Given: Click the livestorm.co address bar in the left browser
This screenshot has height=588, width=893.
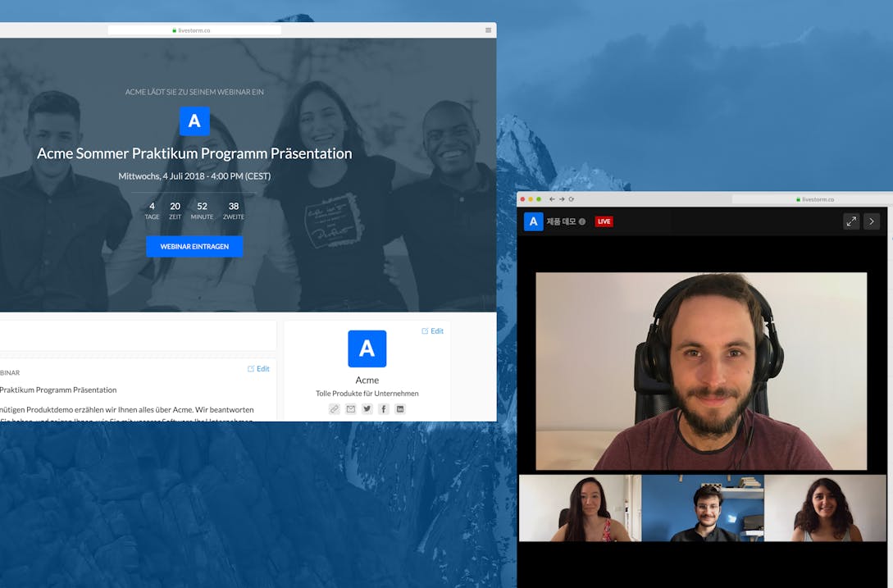Looking at the screenshot, I should coord(194,30).
